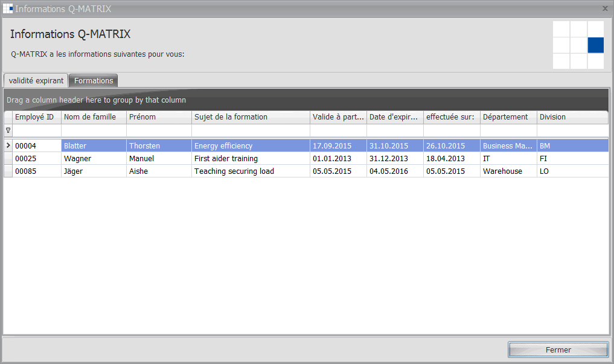Screen dimensions: 614x364
Task: Select the Teaching securing load cell
Action: [251, 171]
